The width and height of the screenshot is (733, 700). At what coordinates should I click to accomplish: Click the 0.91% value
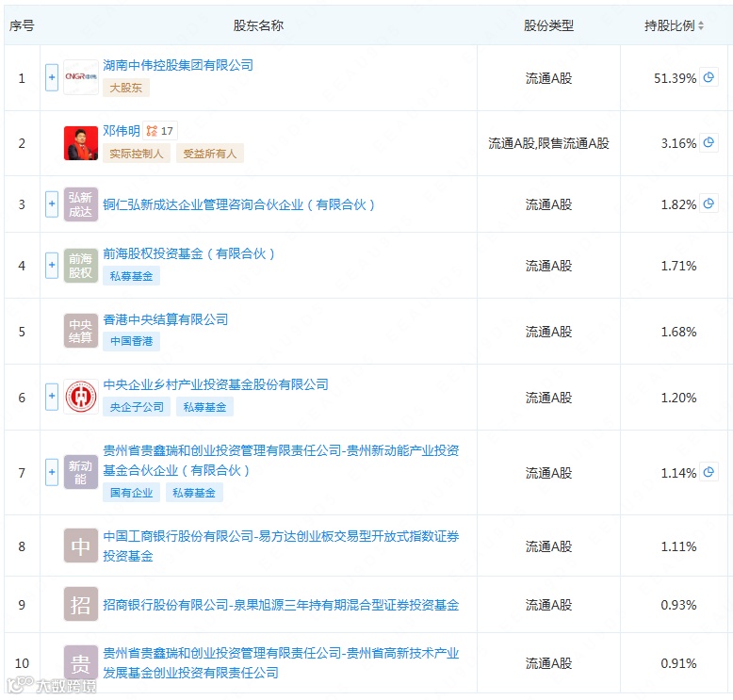[x=678, y=663]
